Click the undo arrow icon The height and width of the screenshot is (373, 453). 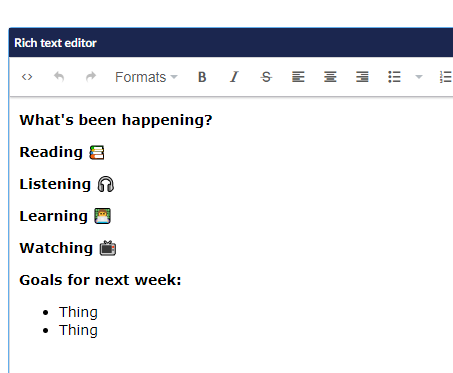[x=59, y=77]
